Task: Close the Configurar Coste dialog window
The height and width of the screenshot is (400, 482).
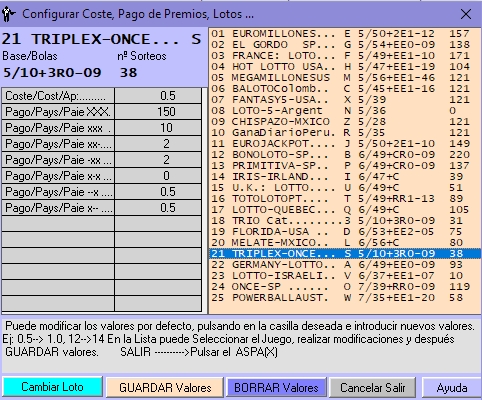Action: point(465,14)
